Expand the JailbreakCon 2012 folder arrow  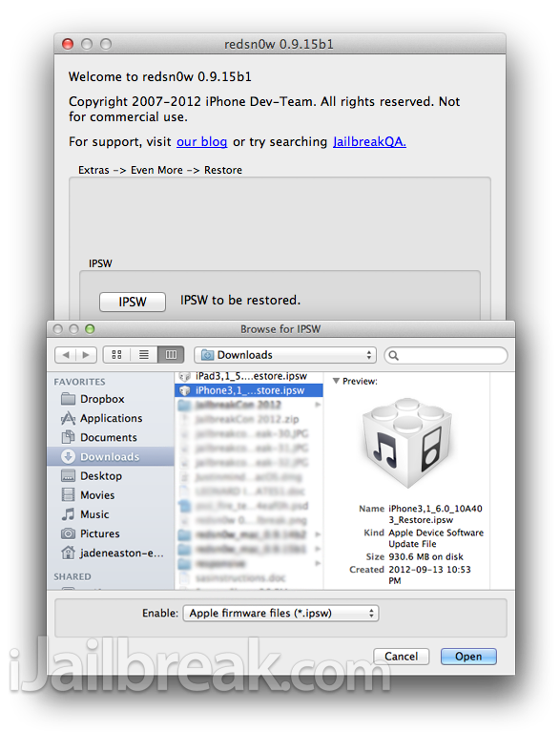(x=318, y=405)
